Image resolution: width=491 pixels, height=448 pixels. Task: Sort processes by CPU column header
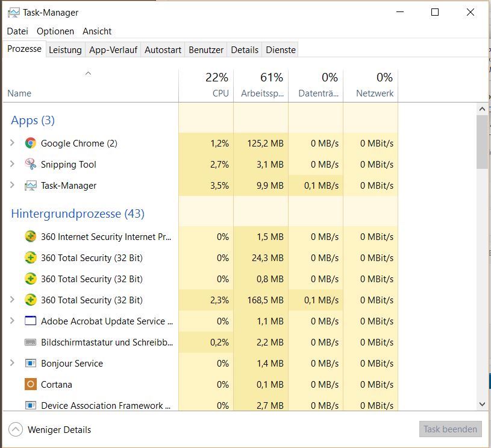click(206, 86)
